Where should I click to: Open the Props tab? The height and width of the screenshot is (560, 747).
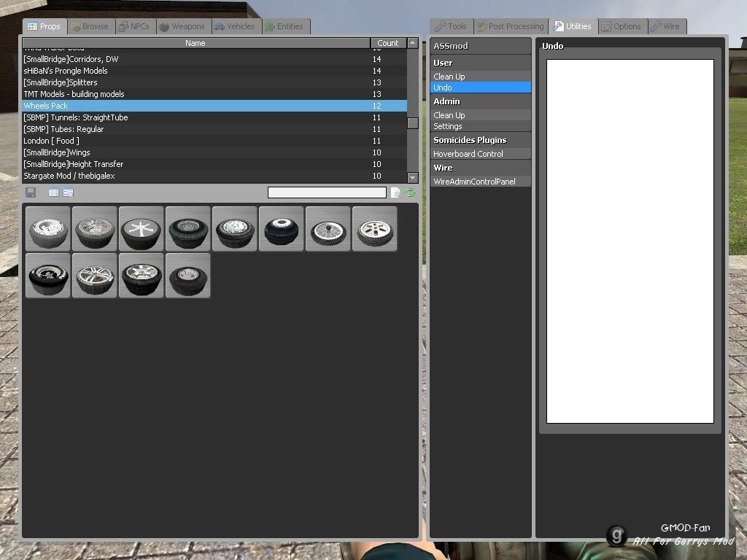pyautogui.click(x=44, y=26)
